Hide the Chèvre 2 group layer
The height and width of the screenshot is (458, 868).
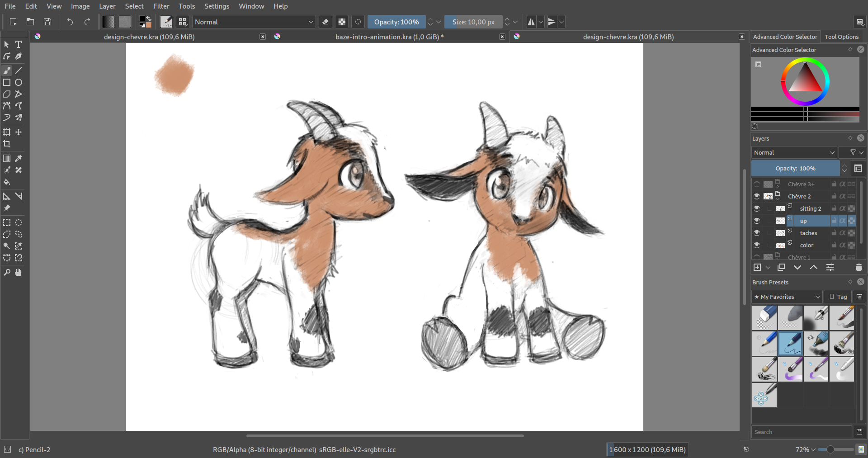click(x=756, y=196)
